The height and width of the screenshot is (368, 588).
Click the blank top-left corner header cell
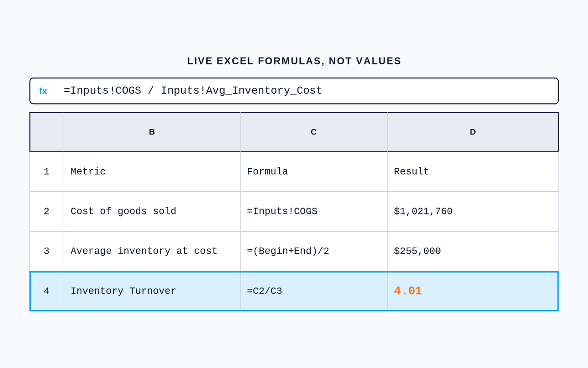pos(47,132)
